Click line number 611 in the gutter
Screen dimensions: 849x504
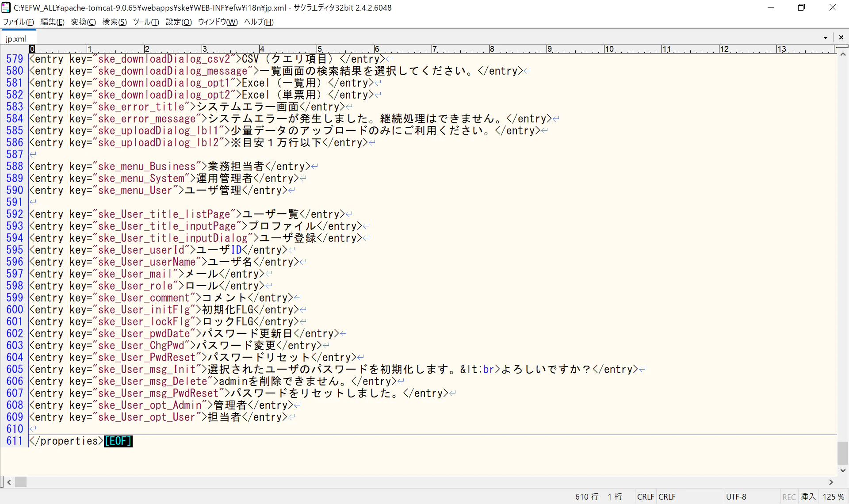[15, 441]
